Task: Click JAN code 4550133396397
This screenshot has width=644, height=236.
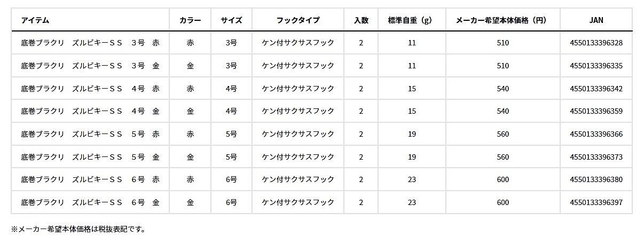Action: [596, 202]
